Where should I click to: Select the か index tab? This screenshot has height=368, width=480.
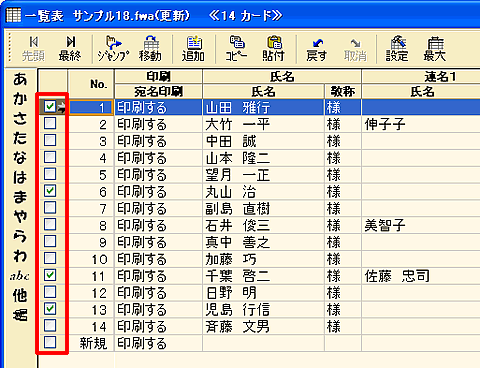click(20, 99)
